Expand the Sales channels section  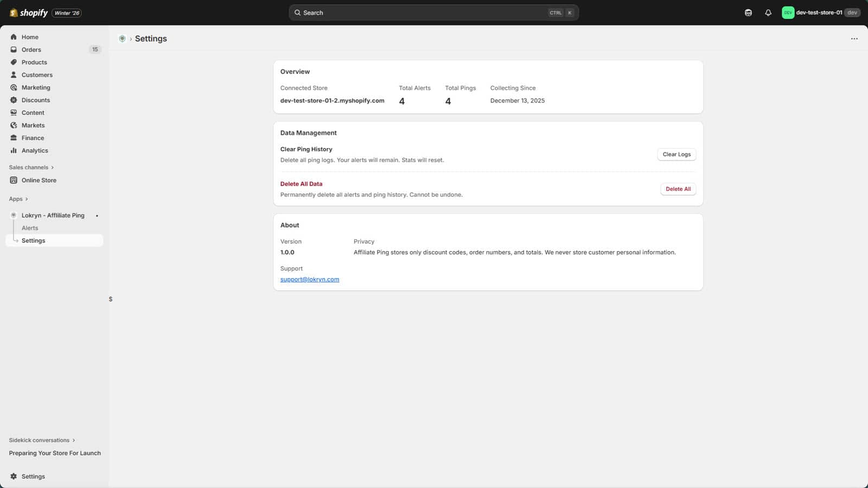(x=31, y=167)
